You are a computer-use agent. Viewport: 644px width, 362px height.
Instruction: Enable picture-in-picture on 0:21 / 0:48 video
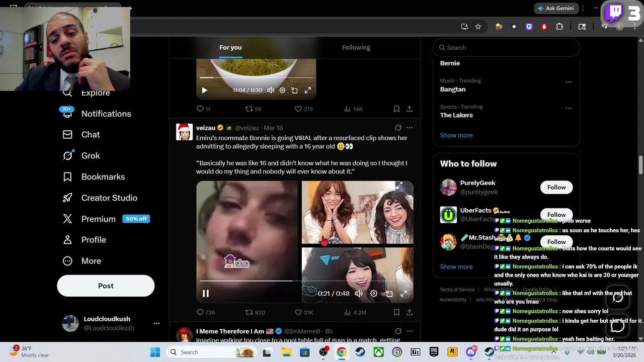pyautogui.click(x=389, y=294)
